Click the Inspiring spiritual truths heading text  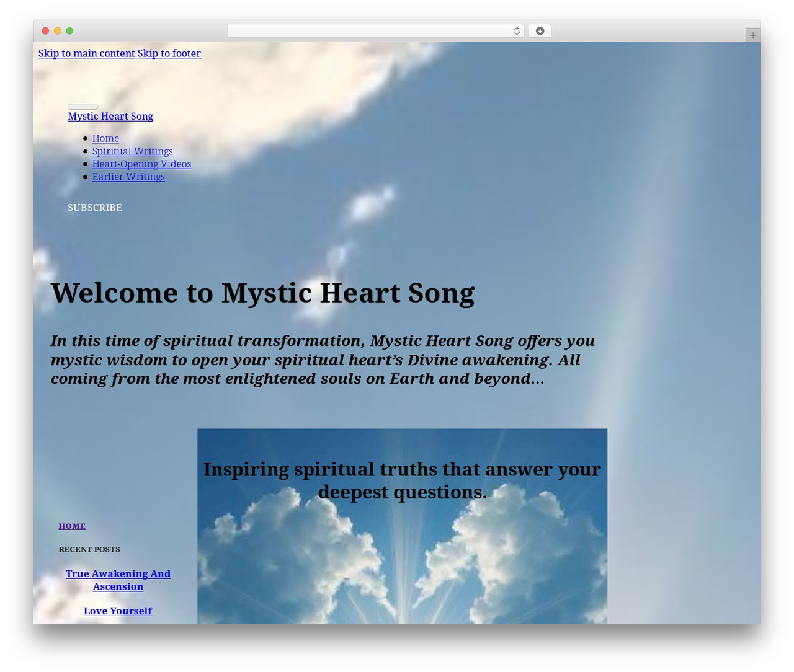coord(402,480)
